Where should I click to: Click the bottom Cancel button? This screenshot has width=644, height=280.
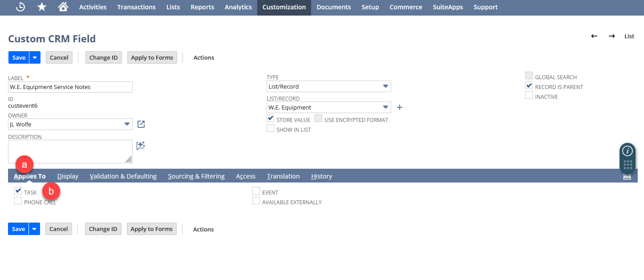pyautogui.click(x=59, y=229)
